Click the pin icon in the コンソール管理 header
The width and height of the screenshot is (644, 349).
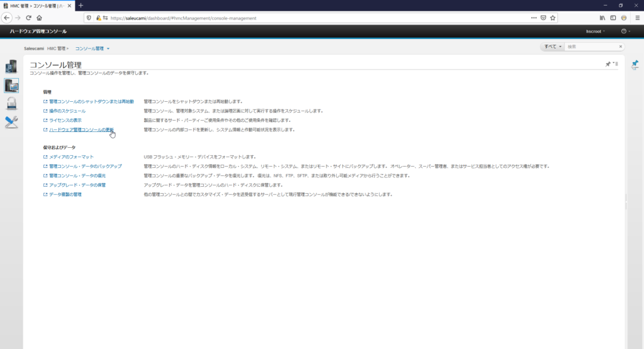[608, 64]
